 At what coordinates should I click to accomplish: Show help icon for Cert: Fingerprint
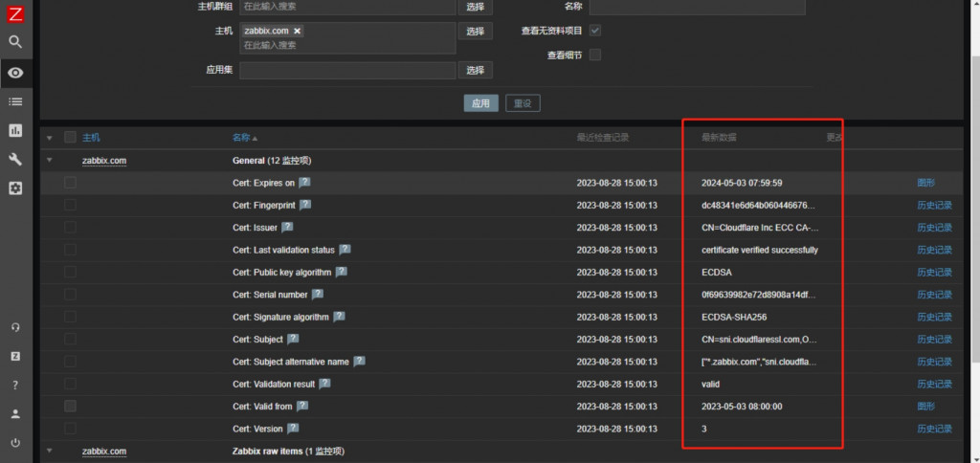coord(305,205)
